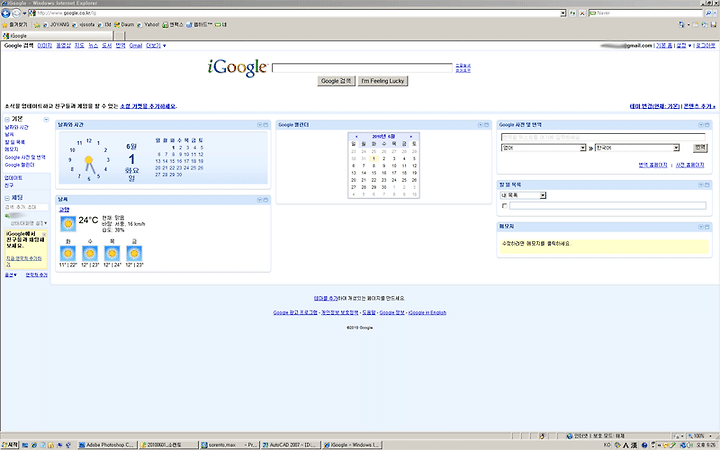Open the social gadgets link in the banner
The image size is (720, 450).
(x=148, y=106)
